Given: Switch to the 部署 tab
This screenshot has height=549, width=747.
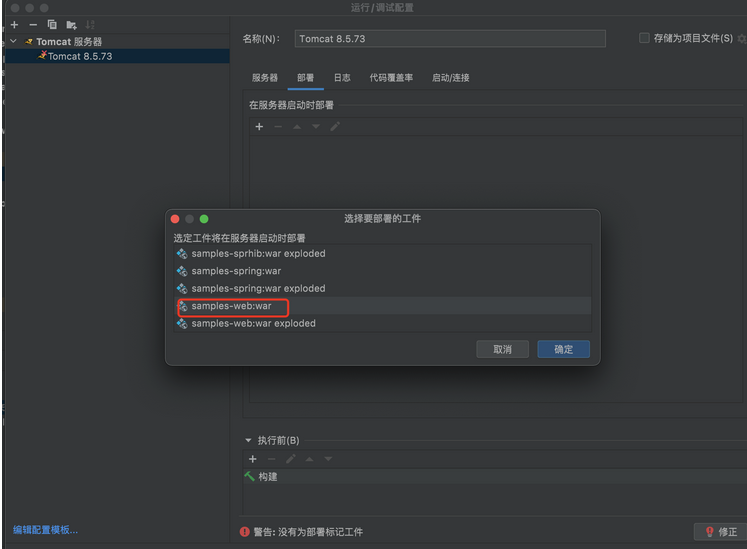Looking at the screenshot, I should click(x=305, y=78).
